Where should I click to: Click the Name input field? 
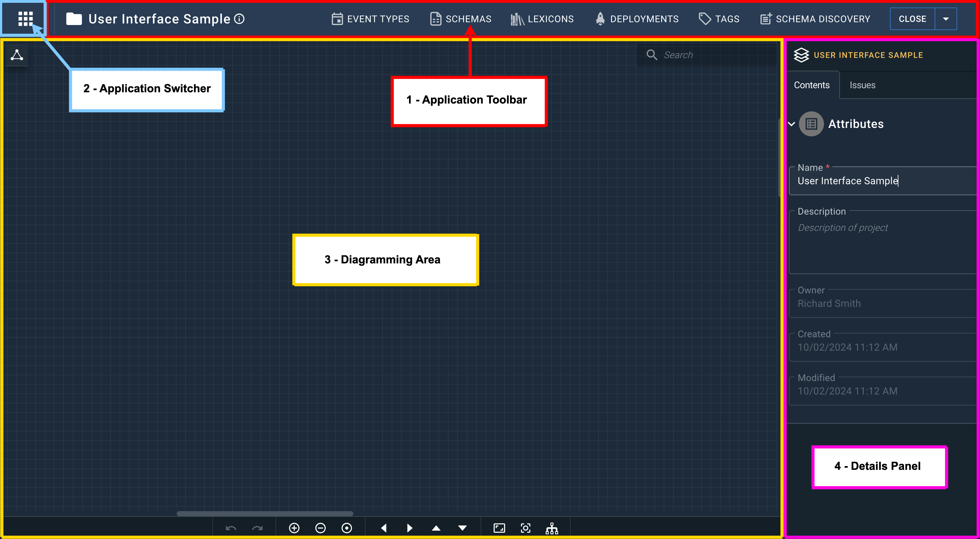click(x=876, y=181)
